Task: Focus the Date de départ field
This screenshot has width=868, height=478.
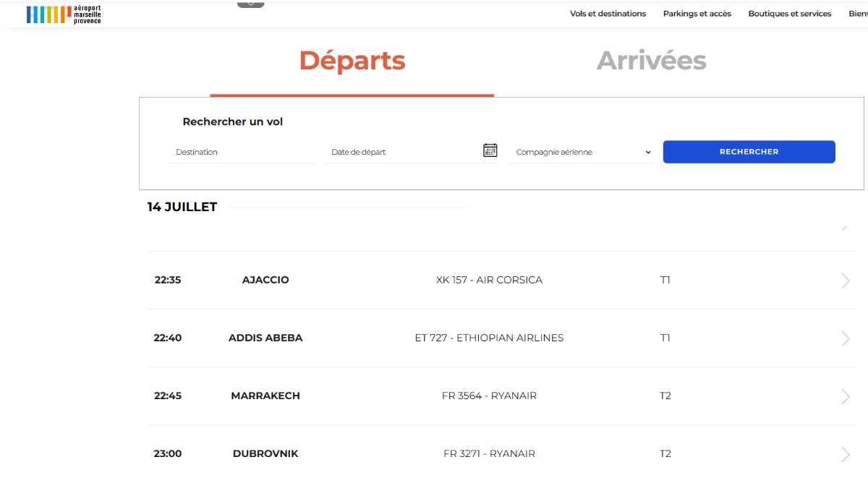Action: pos(401,153)
